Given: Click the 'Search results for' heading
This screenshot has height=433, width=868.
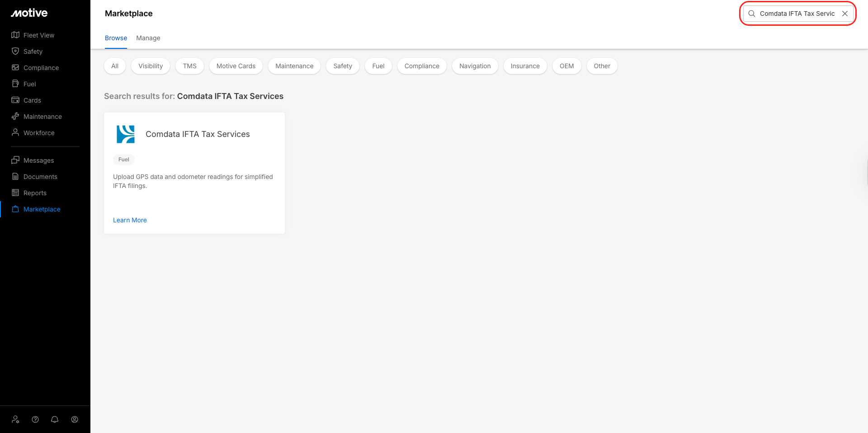Looking at the screenshot, I should (x=193, y=96).
